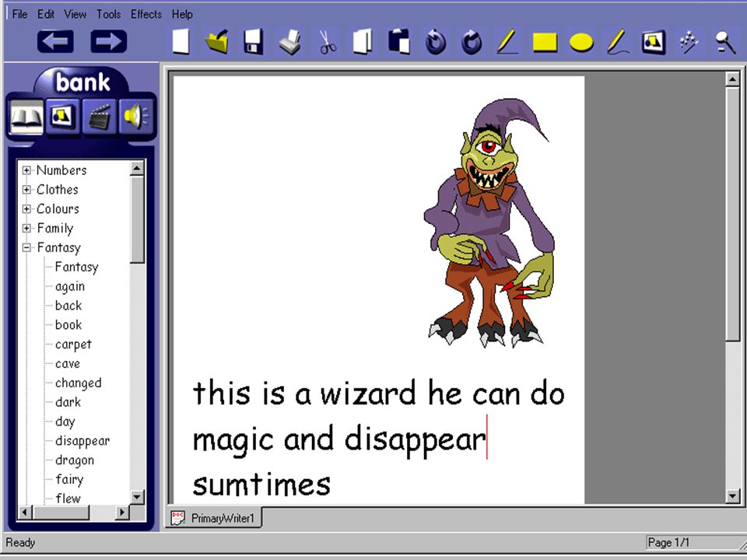Insert the word "back" from the bank

(x=68, y=305)
